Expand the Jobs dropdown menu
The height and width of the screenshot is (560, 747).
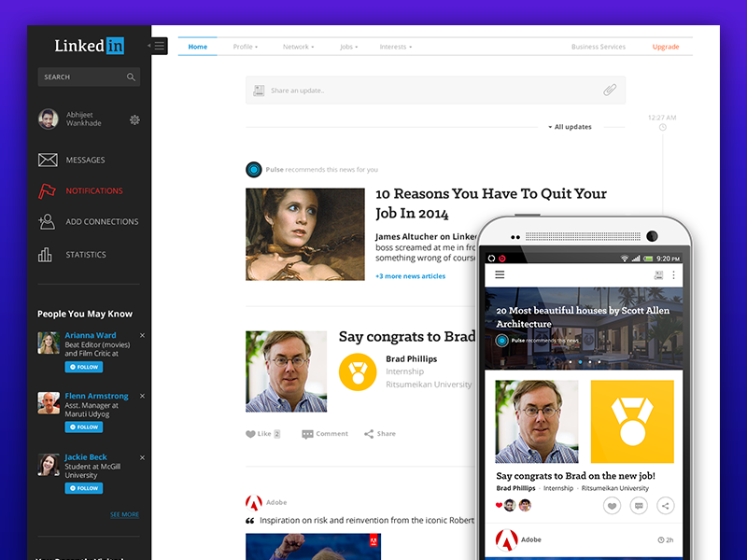348,47
